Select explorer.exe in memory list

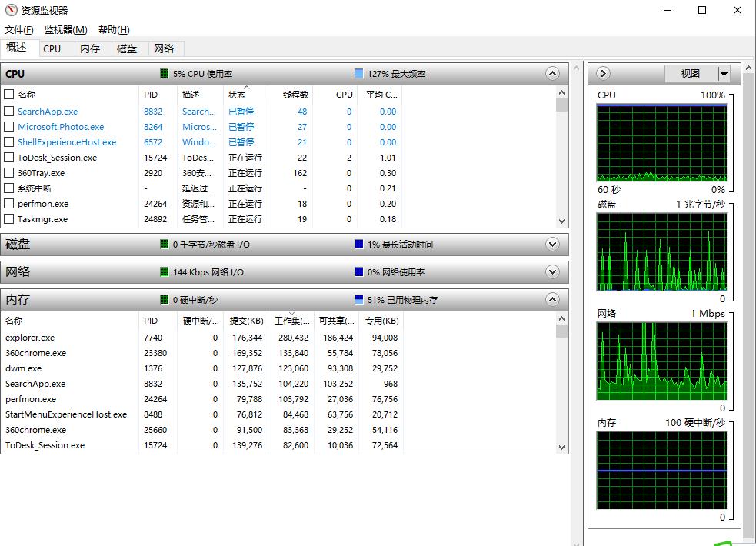pyautogui.click(x=201, y=338)
